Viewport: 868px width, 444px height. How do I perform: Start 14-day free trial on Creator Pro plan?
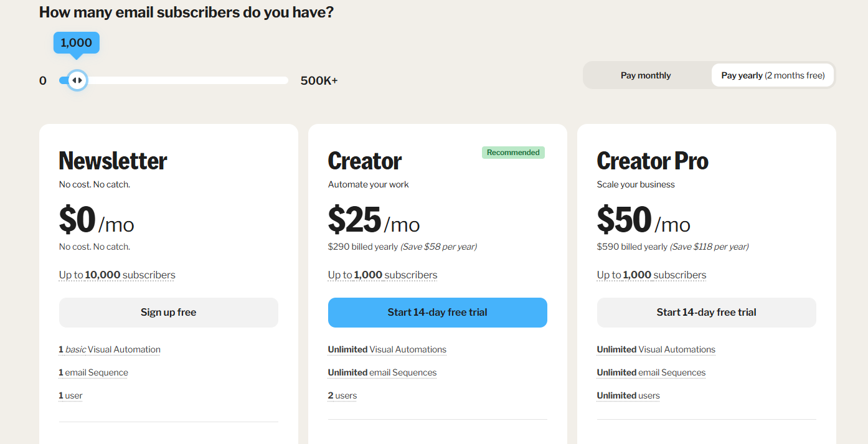tap(706, 312)
